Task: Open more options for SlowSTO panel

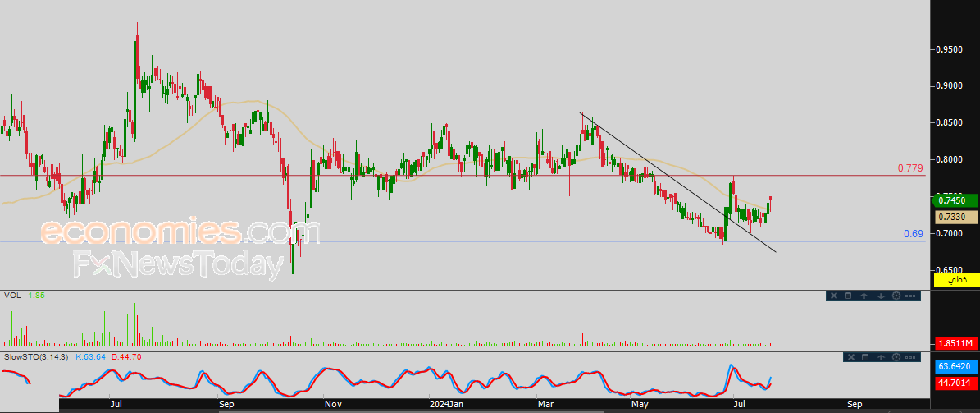Action: (x=910, y=357)
